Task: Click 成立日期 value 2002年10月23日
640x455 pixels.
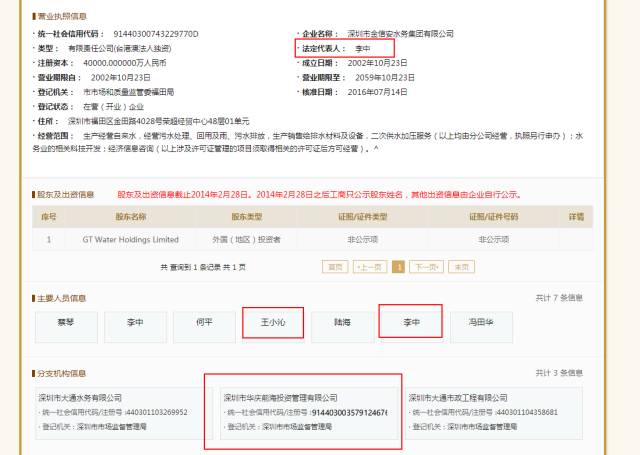Action: click(x=378, y=63)
